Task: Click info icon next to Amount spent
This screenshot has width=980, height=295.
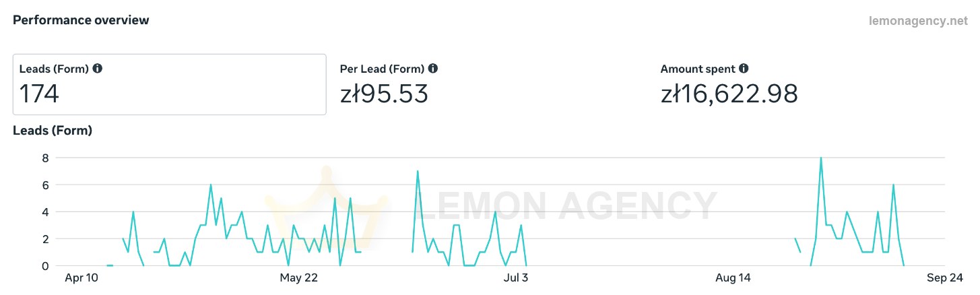Action: pyautogui.click(x=744, y=69)
